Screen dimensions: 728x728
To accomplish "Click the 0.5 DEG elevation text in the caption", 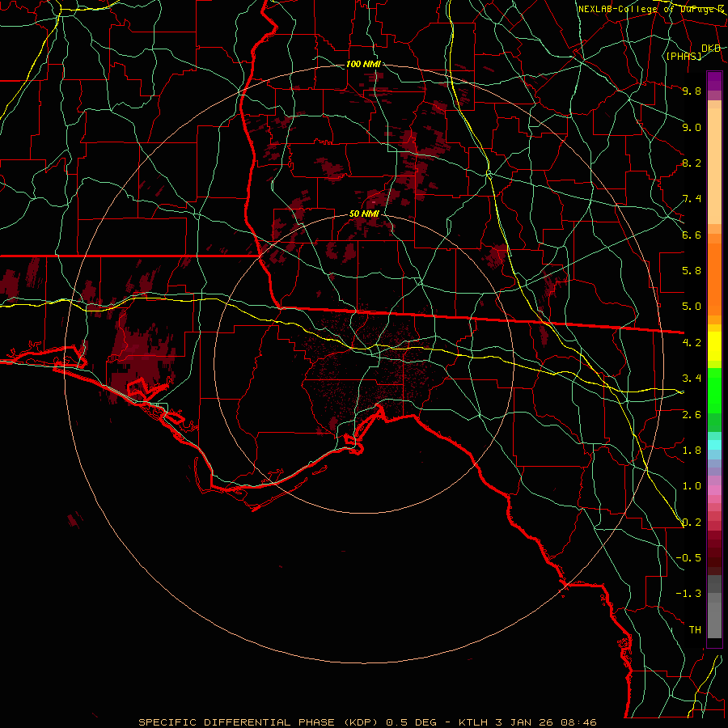I will 412,722.
